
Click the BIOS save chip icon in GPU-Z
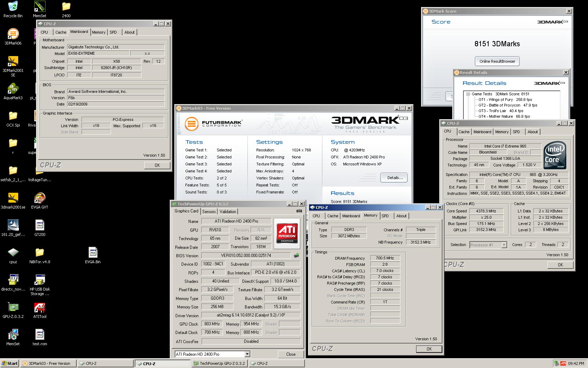tap(296, 255)
